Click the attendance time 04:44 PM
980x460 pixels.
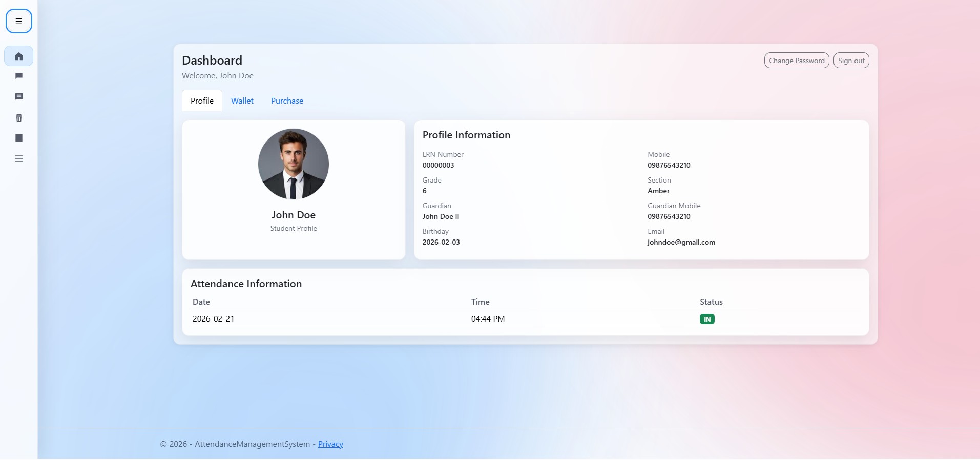pos(488,319)
